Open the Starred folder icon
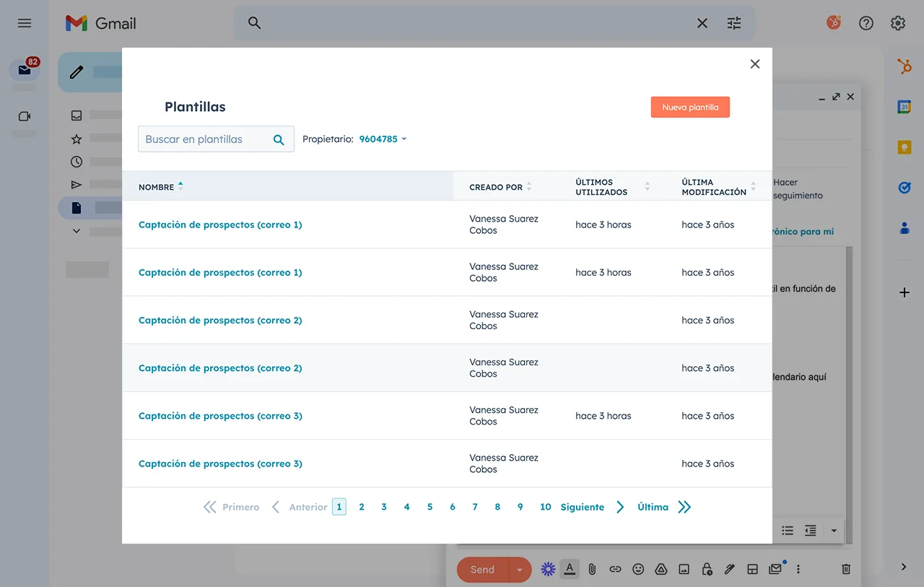 pyautogui.click(x=77, y=139)
